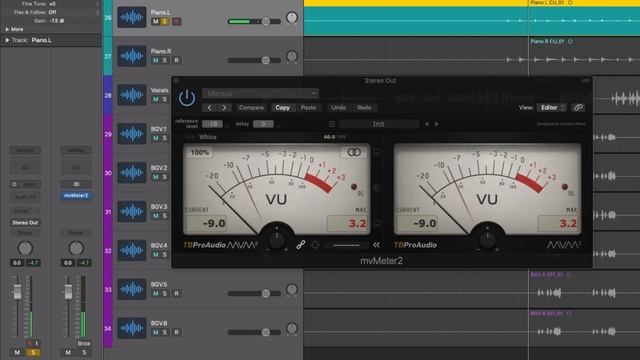Click the Compare button in plugin header

pos(251,108)
